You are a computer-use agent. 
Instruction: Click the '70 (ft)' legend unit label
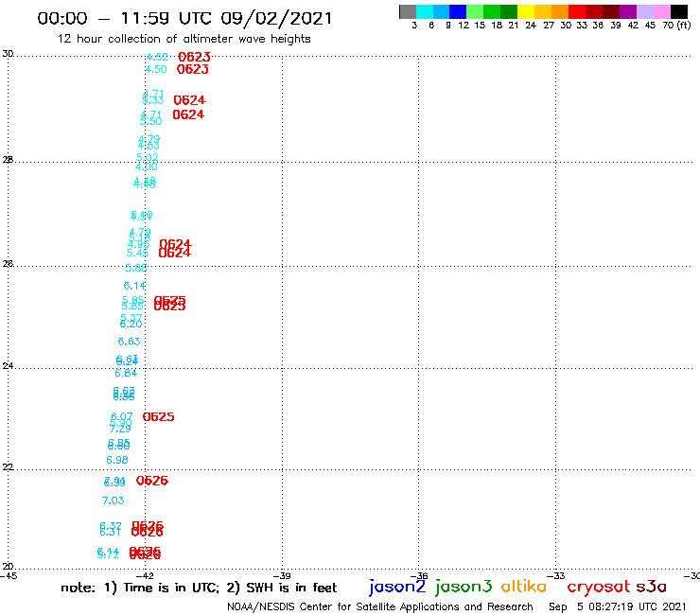coord(676,26)
